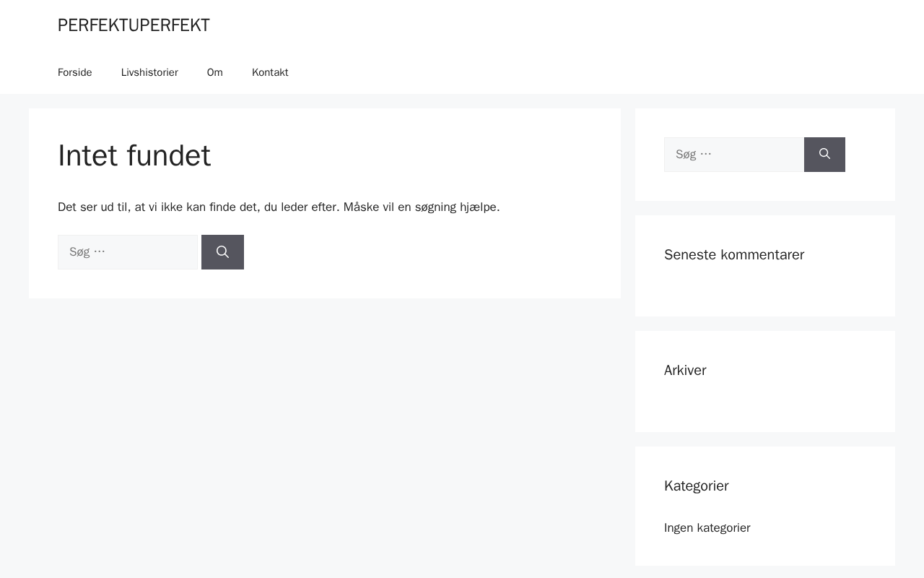Screen dimensions: 924x578
Task: Open the PERFEKTUPERFEKT site title link
Action: coord(134,25)
